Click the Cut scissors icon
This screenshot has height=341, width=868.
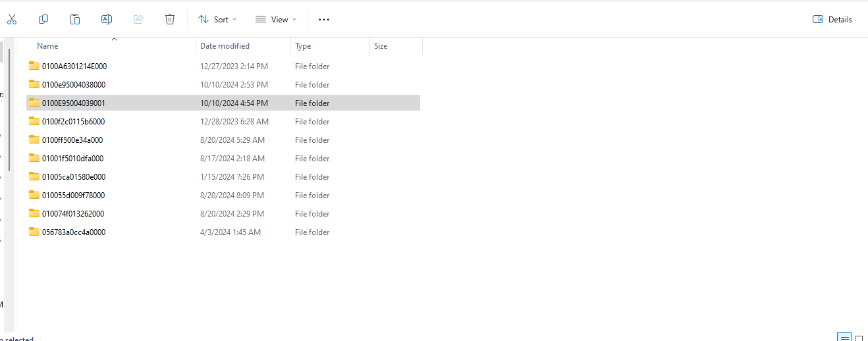point(11,19)
